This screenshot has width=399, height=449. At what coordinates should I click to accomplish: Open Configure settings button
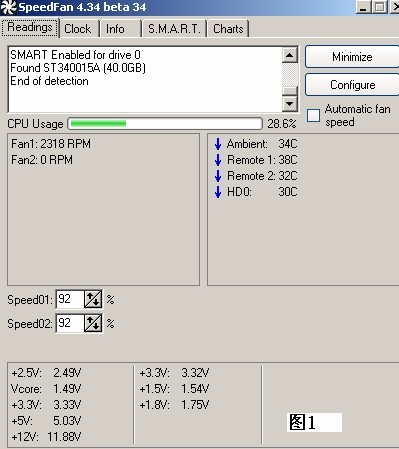(352, 85)
